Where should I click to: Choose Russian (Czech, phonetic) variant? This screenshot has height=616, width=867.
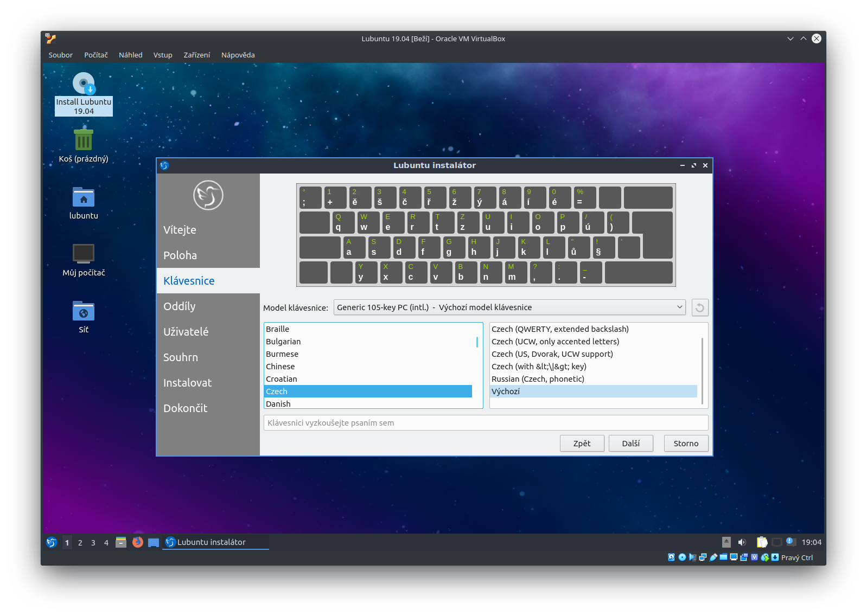click(594, 379)
